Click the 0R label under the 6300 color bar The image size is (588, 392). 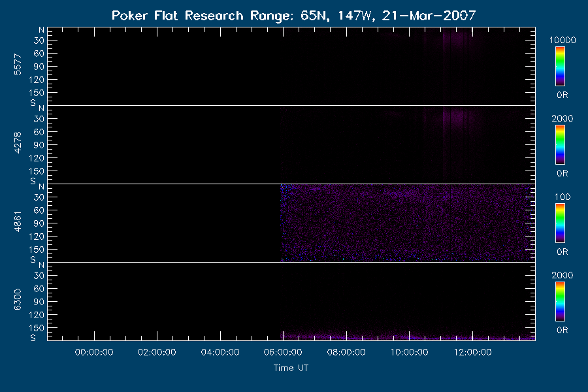point(562,330)
